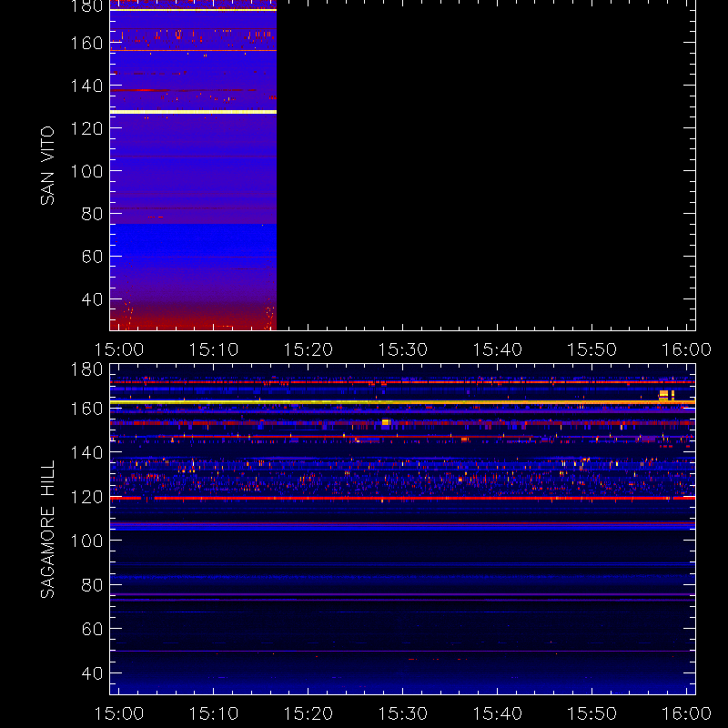Click 15:20 time label under the San Vito plot

pyautogui.click(x=308, y=349)
